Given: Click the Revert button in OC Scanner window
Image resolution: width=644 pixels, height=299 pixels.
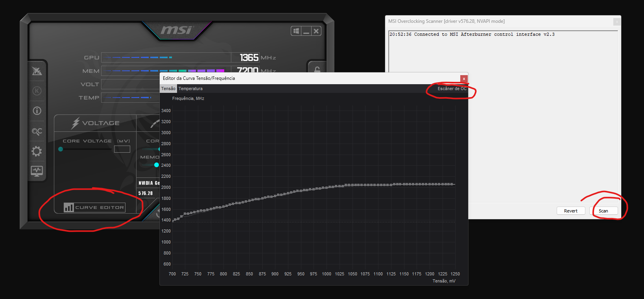Looking at the screenshot, I should tap(571, 211).
